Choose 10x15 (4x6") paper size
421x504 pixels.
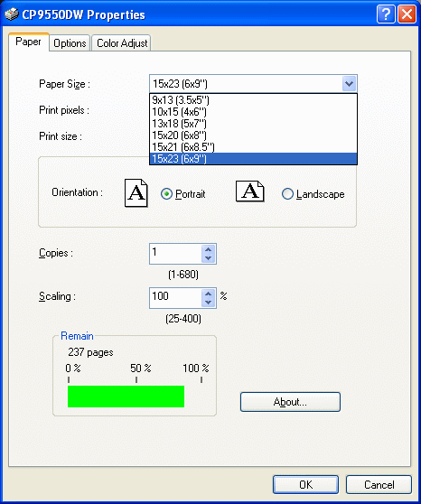click(253, 112)
